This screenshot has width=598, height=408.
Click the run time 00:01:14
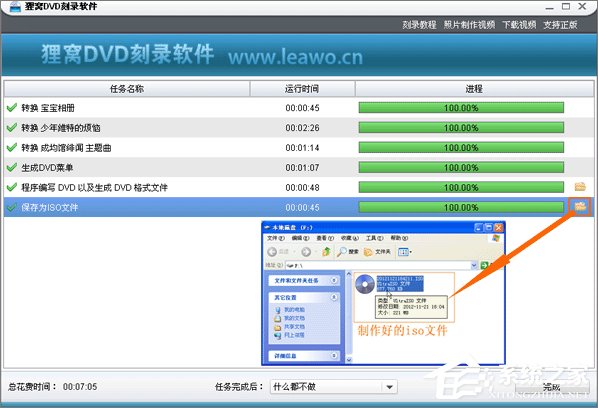coord(302,147)
